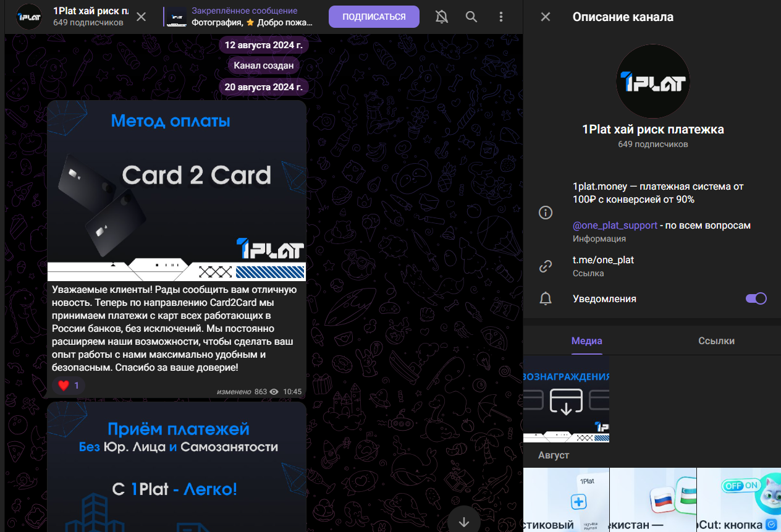Click the heart reaction on the post
This screenshot has height=532, width=781.
[x=68, y=386]
